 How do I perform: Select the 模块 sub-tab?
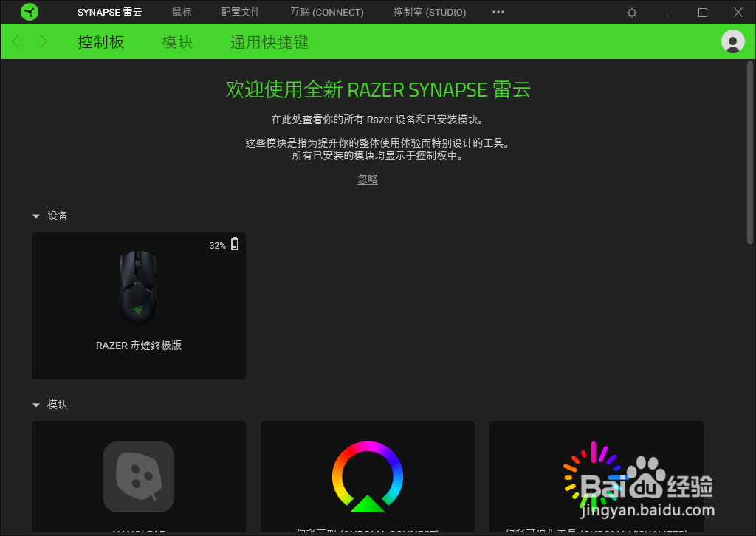(177, 42)
